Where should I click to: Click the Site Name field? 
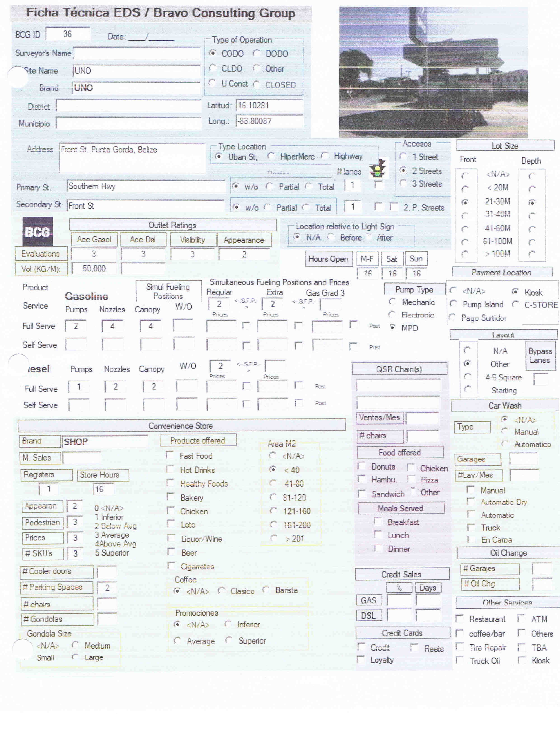click(137, 71)
